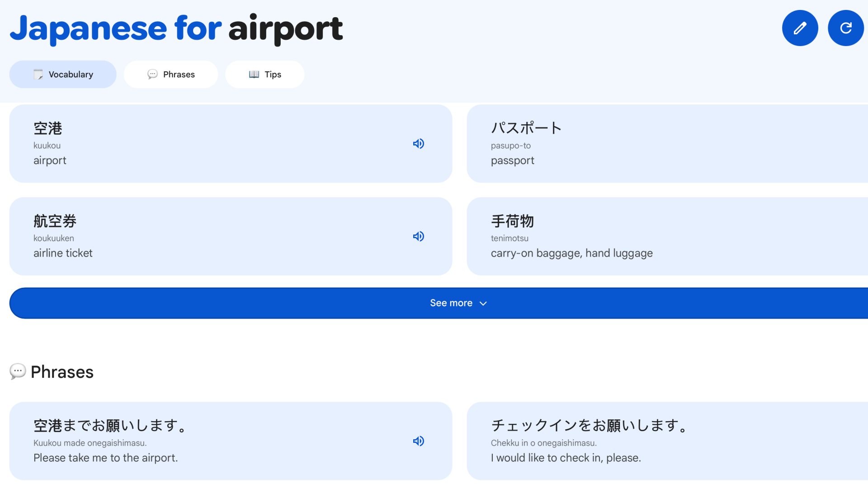The image size is (868, 488).
Task: Click the speech bubble icon by Phrases heading
Action: point(18,371)
